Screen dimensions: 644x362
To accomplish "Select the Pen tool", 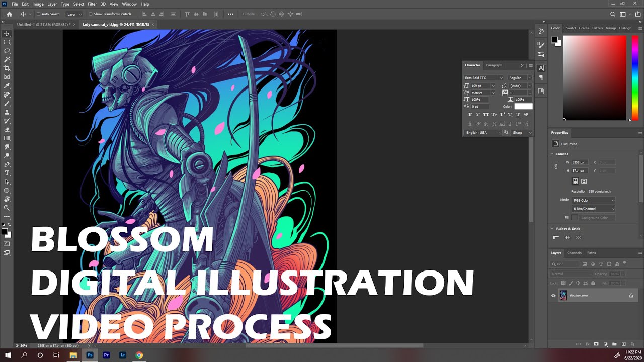I will click(x=7, y=164).
